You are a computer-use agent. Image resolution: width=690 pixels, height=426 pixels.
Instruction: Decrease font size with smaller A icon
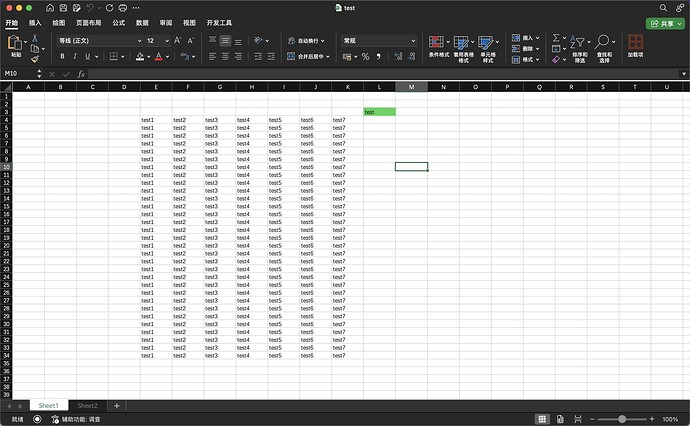click(191, 40)
